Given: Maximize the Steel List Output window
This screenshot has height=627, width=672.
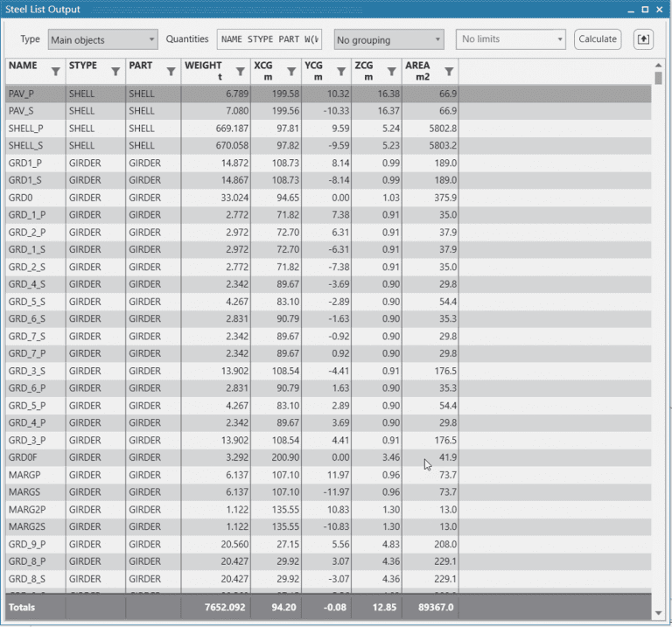Looking at the screenshot, I should [645, 9].
